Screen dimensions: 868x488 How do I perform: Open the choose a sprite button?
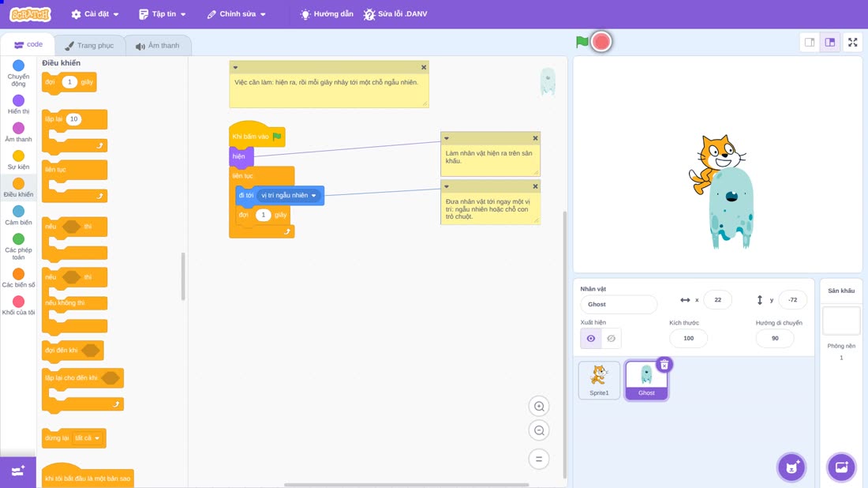pos(791,467)
